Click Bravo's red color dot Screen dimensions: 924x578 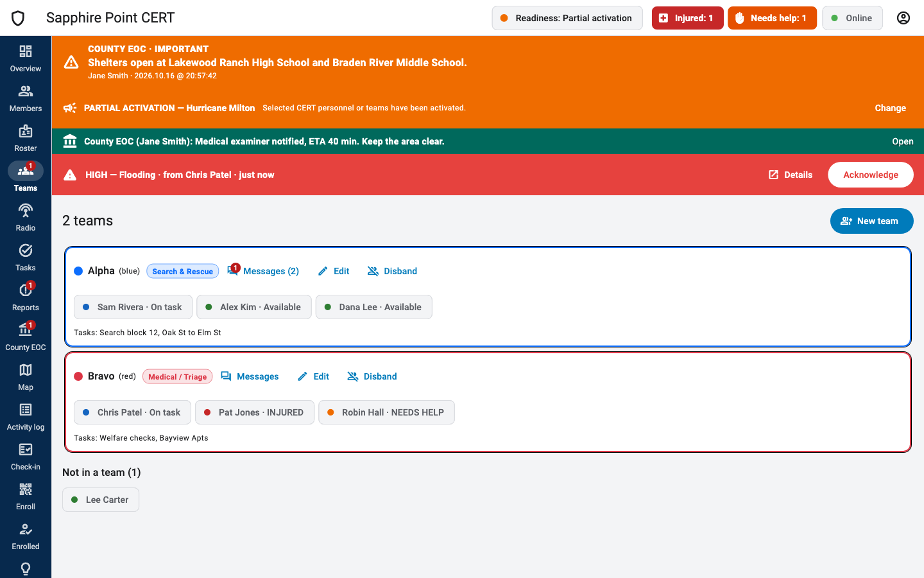point(78,376)
